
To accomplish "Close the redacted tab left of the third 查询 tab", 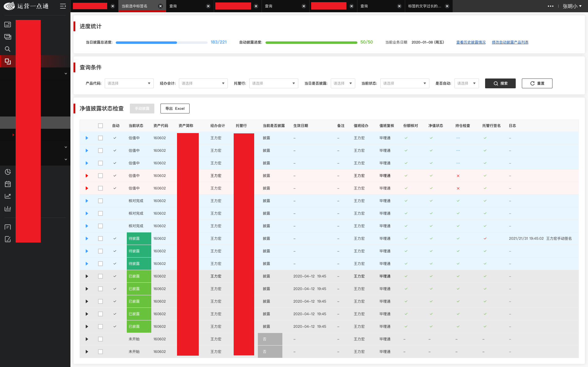I will pos(352,6).
